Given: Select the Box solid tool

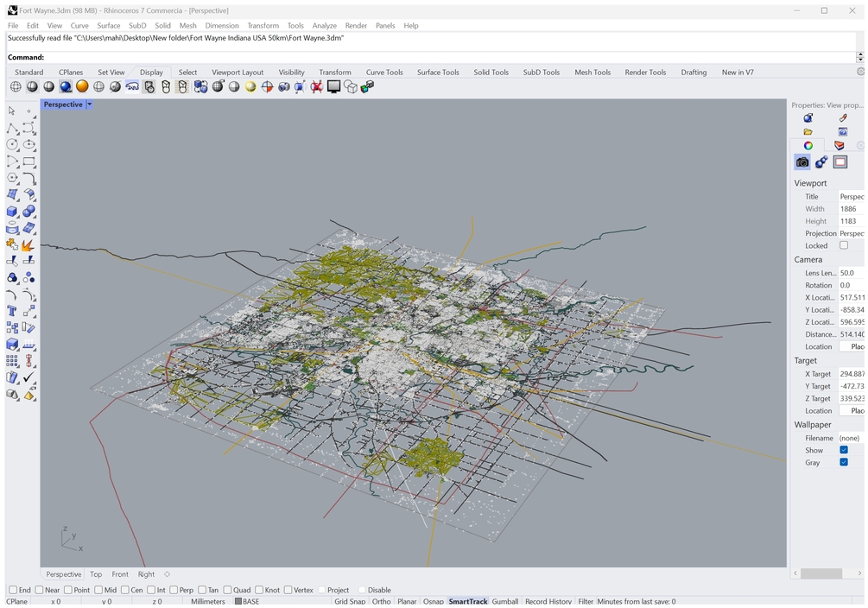Looking at the screenshot, I should (x=12, y=212).
